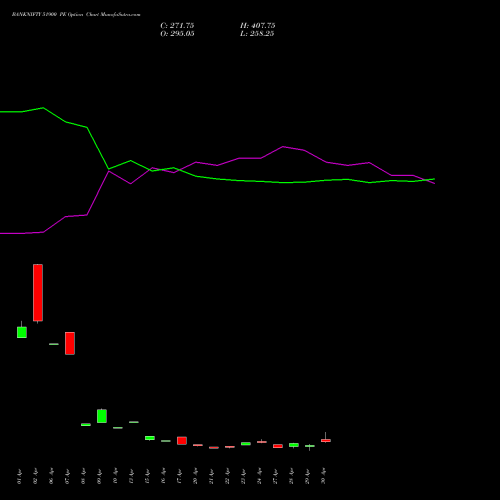Click the 29 Apr date label
The height and width of the screenshot is (500, 500).
click(307, 476)
